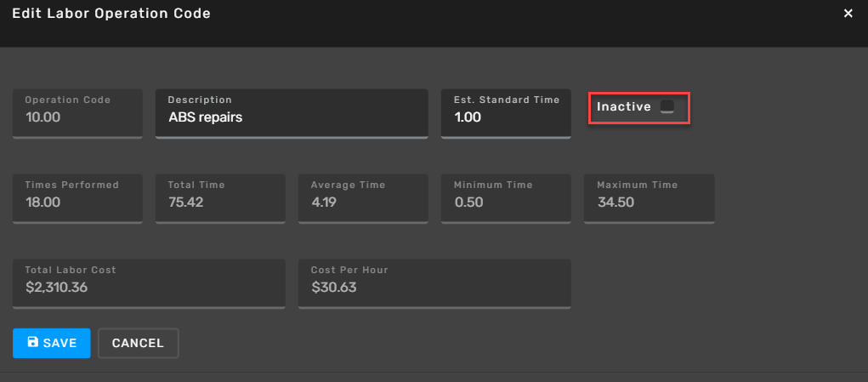868x382 pixels.
Task: Save the labor operation code
Action: click(x=52, y=343)
